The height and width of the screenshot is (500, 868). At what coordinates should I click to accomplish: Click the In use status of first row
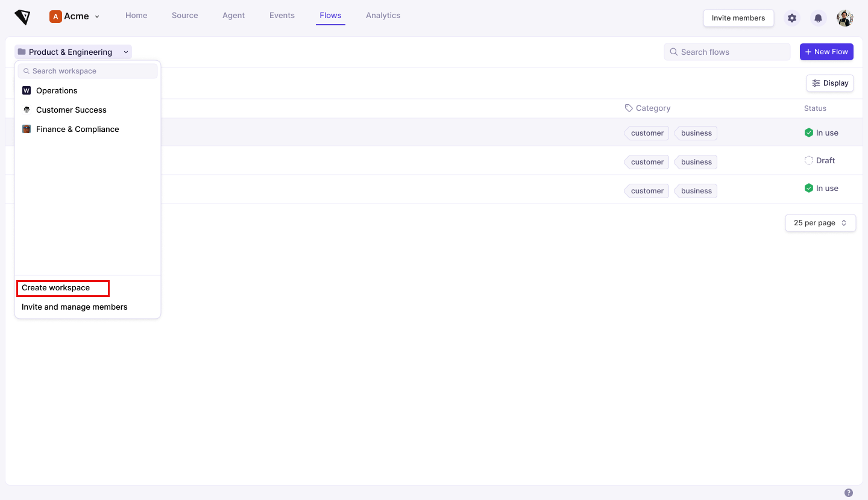pos(821,133)
